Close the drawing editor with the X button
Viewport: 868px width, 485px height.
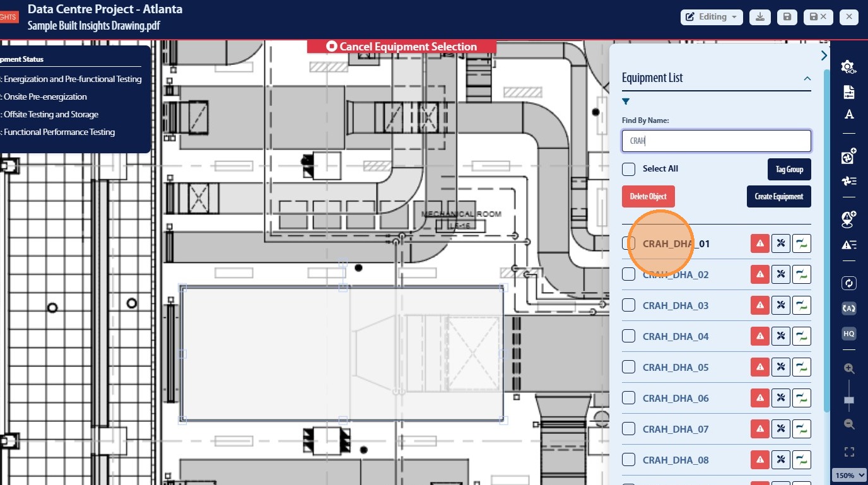tap(849, 17)
